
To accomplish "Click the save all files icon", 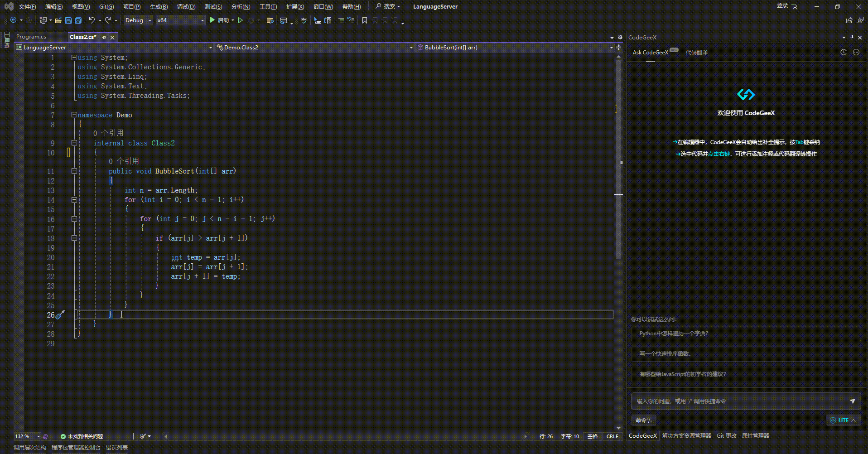I will coord(78,20).
